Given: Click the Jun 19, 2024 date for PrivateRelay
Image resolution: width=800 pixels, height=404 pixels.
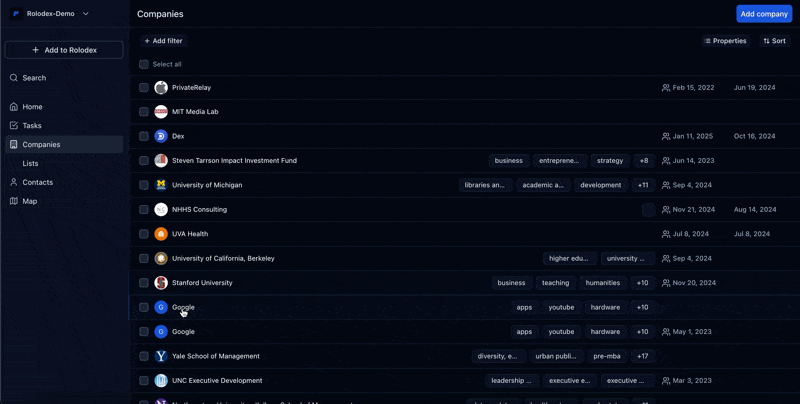Looking at the screenshot, I should coord(754,88).
